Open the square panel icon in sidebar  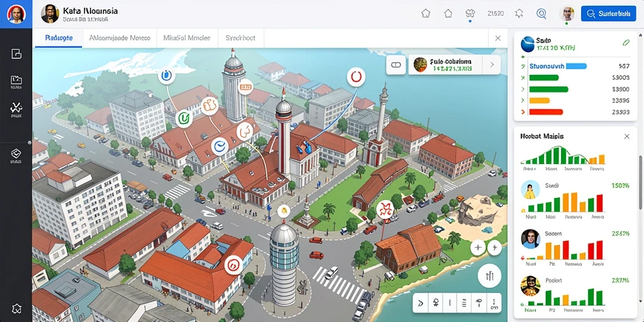[x=16, y=53]
